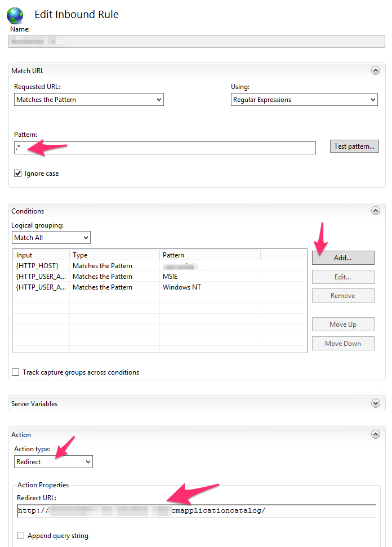Viewport: 392px width, 547px height.
Task: Collapse the Conditions section chevron
Action: click(375, 211)
